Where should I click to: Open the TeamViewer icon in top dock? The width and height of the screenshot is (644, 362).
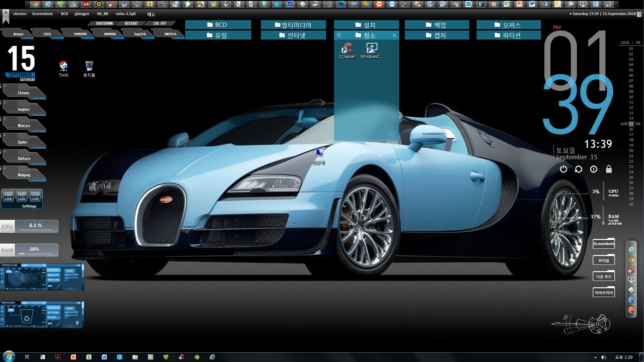click(x=392, y=4)
